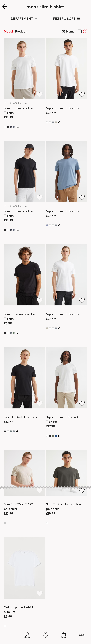This screenshot has width=91, height=644.
Task: Favourite the Slim Fit Round-necked T-shirt
Action: tap(40, 300)
